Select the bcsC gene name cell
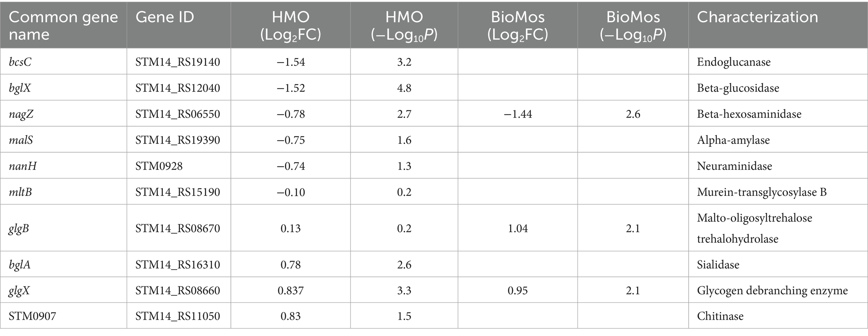 tap(21, 62)
